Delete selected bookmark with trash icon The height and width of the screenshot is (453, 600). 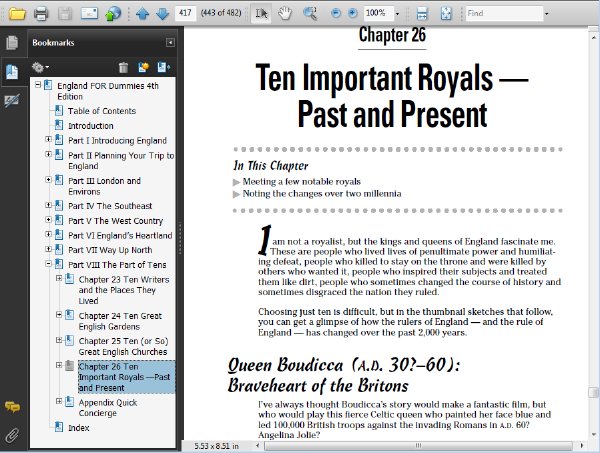point(123,68)
